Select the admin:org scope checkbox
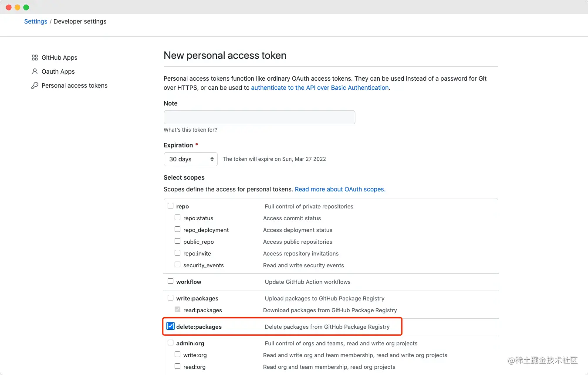Screen dimensions: 588x375 pyautogui.click(x=171, y=343)
